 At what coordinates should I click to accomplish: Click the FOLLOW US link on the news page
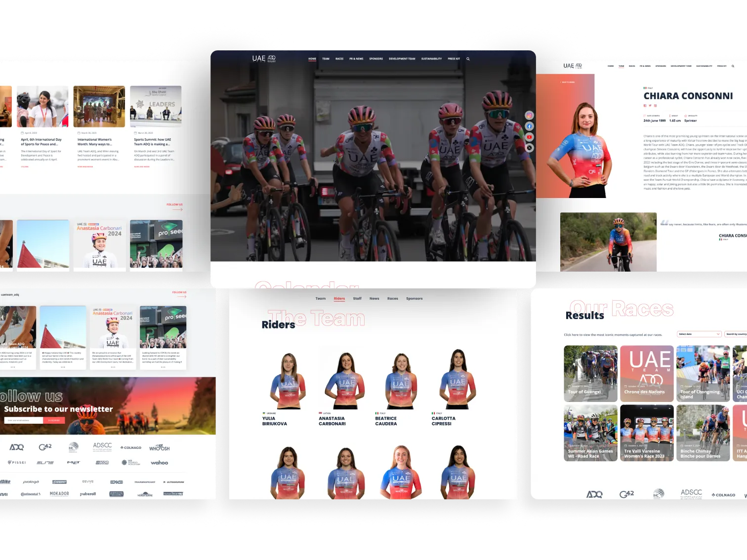[174, 204]
